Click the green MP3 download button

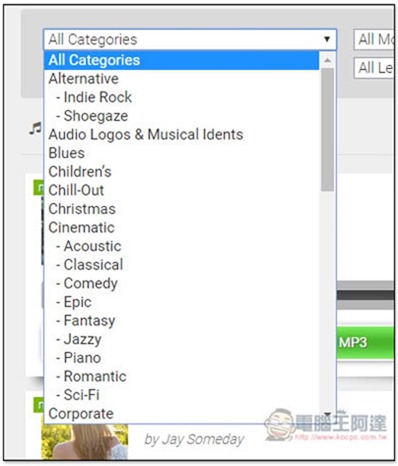[365, 343]
